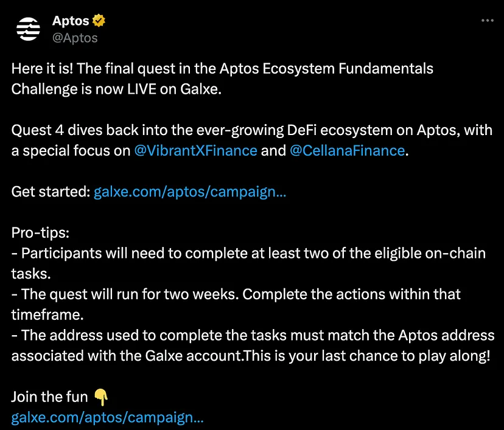Screen dimensions: 504x430
Task: Click the "Join the fun" text
Action: point(49,397)
